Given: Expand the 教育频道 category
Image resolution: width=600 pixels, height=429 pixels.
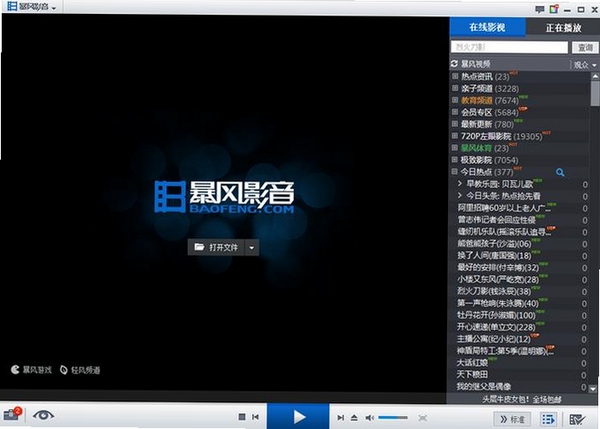Looking at the screenshot, I should (455, 100).
